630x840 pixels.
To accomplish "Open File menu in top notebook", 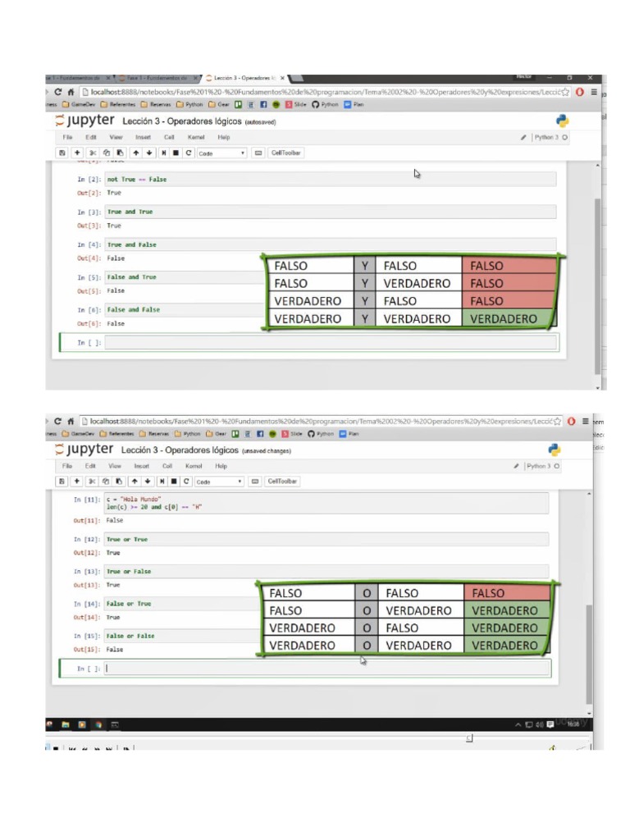I will click(x=67, y=137).
